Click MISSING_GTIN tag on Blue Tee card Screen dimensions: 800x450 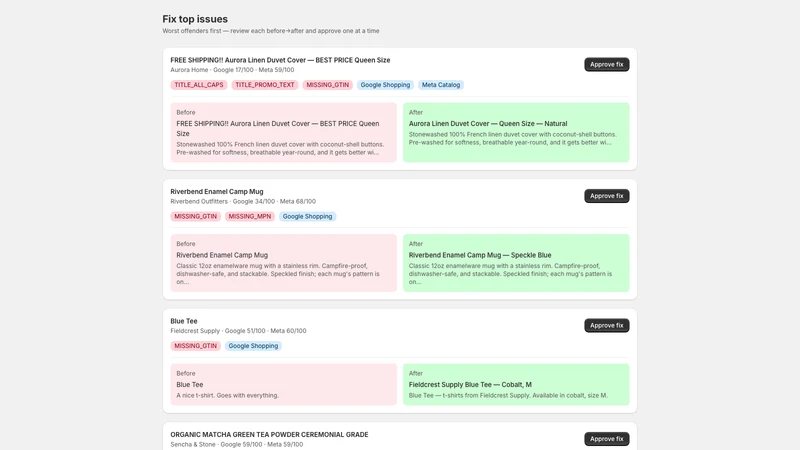click(195, 346)
